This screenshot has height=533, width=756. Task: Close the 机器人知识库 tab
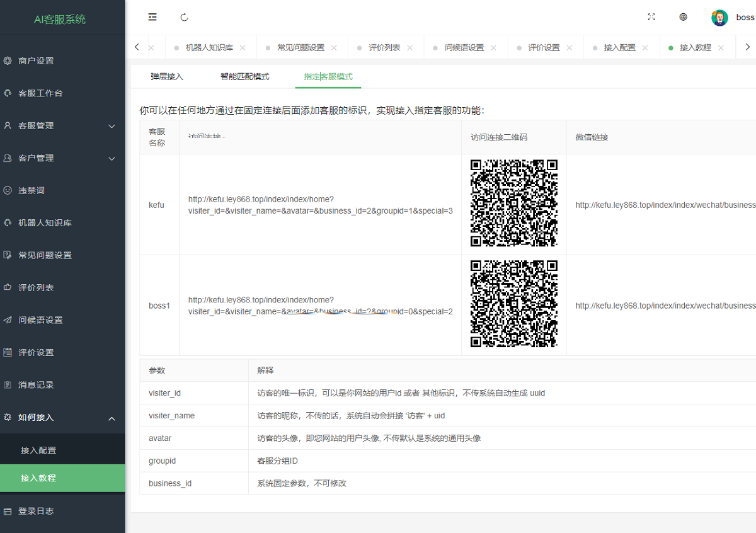(x=243, y=48)
